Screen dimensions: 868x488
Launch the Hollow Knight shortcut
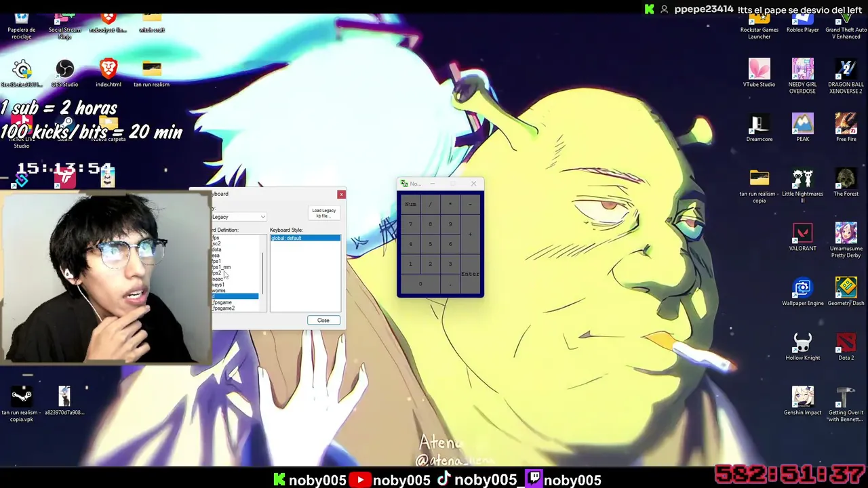(802, 346)
